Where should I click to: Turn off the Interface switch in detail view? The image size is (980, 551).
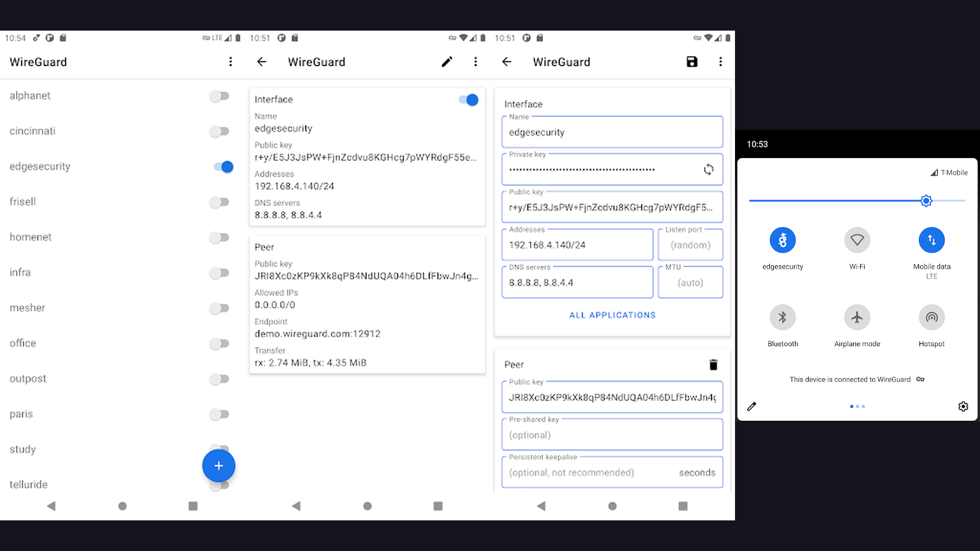[469, 100]
